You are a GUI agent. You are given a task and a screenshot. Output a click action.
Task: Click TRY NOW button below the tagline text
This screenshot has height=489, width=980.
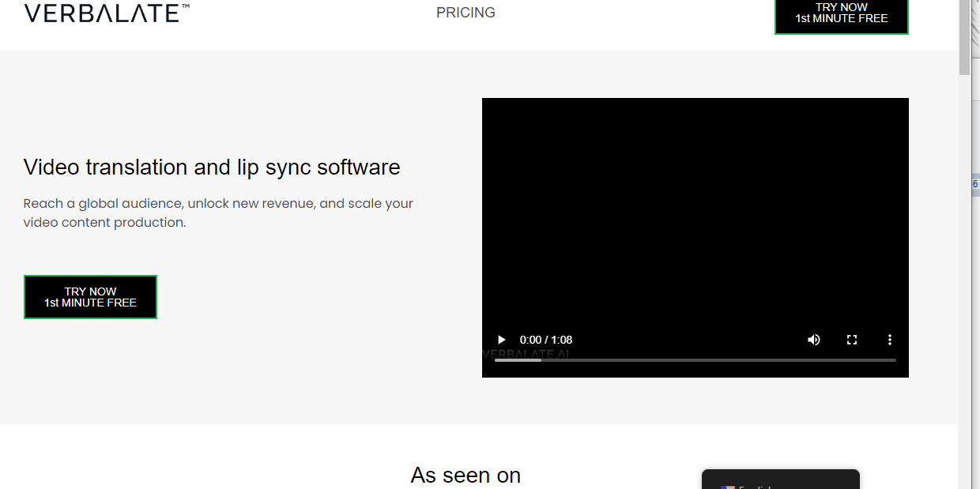pyautogui.click(x=90, y=296)
